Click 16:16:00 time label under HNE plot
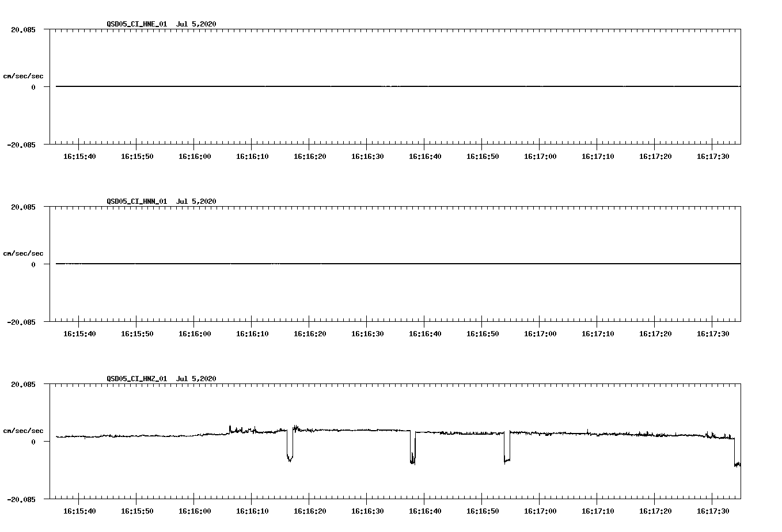This screenshot has width=782, height=532. point(195,157)
